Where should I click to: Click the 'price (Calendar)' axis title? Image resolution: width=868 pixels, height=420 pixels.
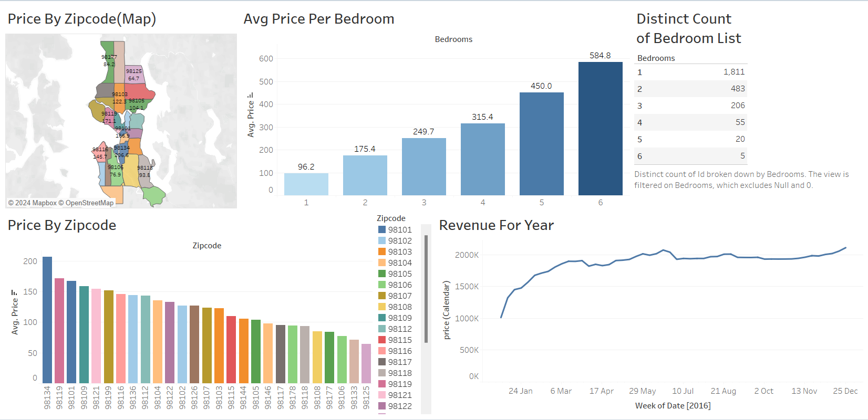[x=447, y=310]
